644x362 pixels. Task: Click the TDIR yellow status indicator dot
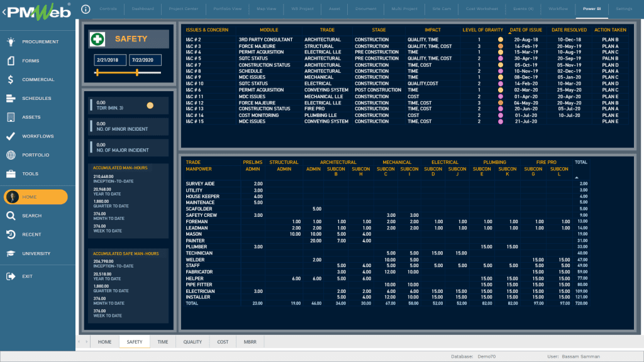[150, 106]
